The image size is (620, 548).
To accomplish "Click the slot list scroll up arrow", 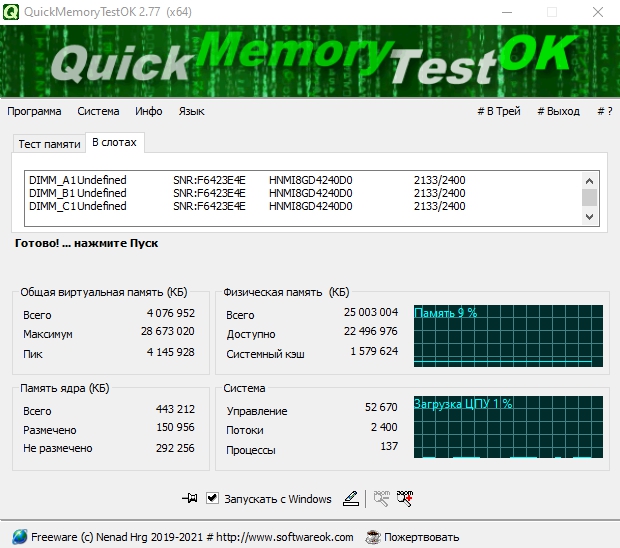I will pos(590,181).
